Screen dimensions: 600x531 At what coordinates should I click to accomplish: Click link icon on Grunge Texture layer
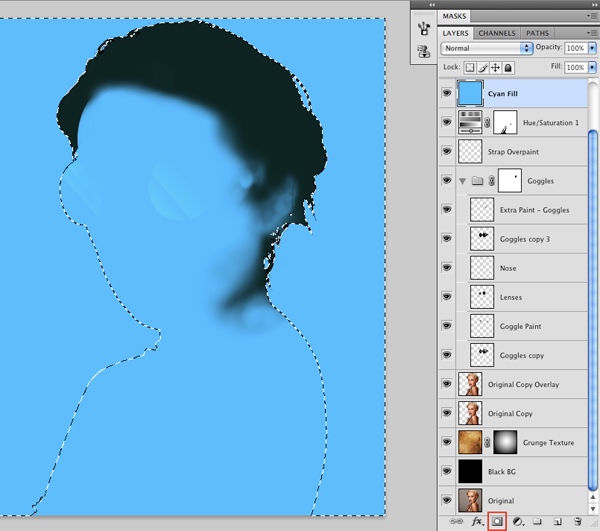click(487, 443)
